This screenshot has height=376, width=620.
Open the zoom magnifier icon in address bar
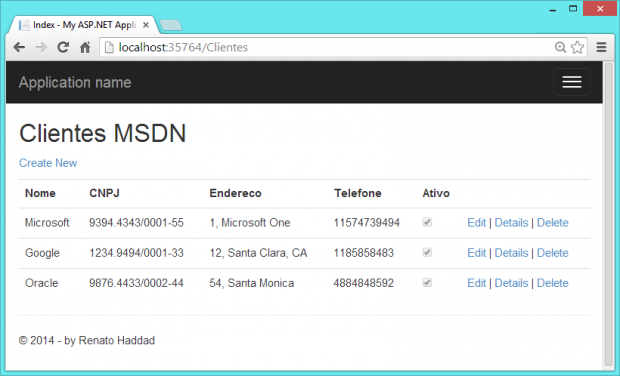560,47
